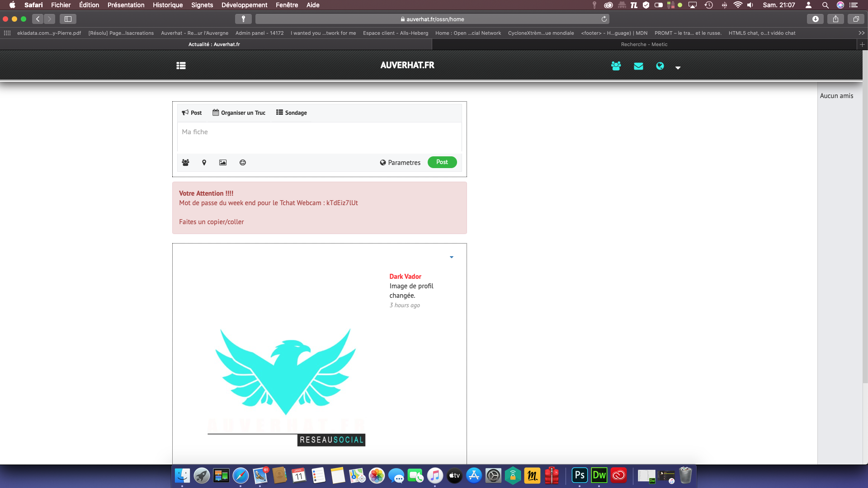The height and width of the screenshot is (488, 868).
Task: Open the Dark Vador post options arrow
Action: (451, 257)
